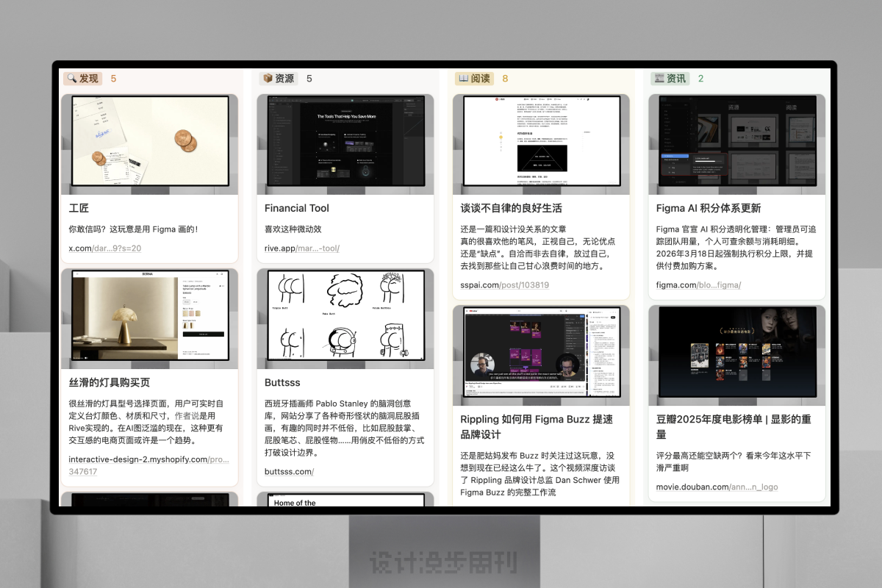Click the 喜欢这种微动效 description text
882x588 pixels.
point(293,229)
